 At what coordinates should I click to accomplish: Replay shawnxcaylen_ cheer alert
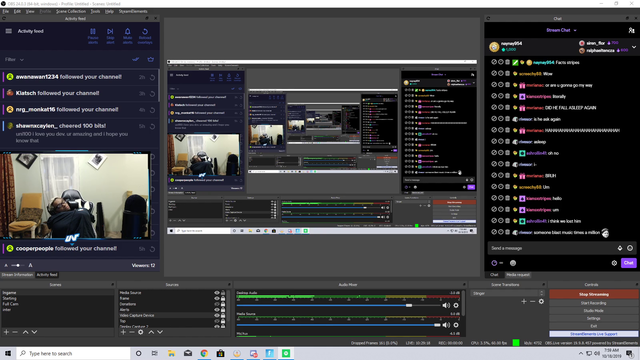pyautogui.click(x=152, y=127)
